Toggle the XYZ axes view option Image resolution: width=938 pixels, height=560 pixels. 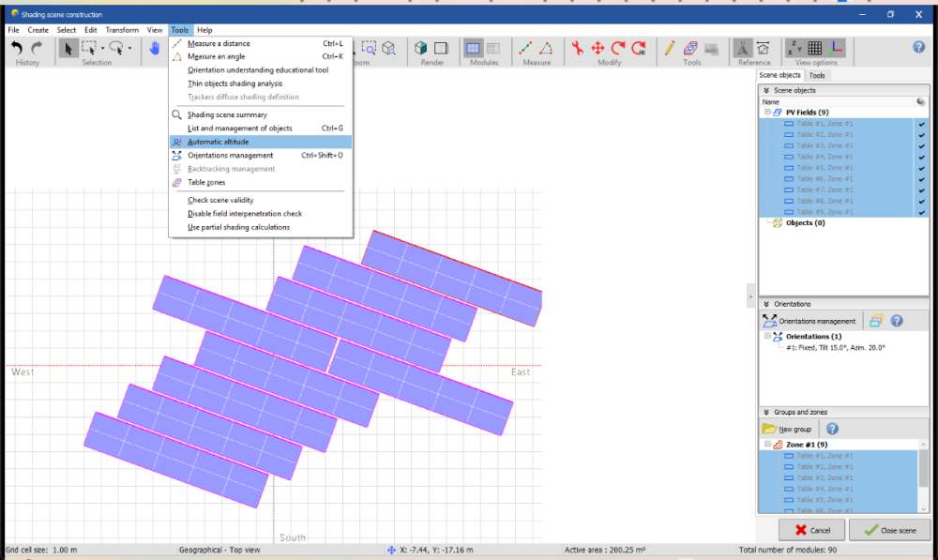point(795,49)
